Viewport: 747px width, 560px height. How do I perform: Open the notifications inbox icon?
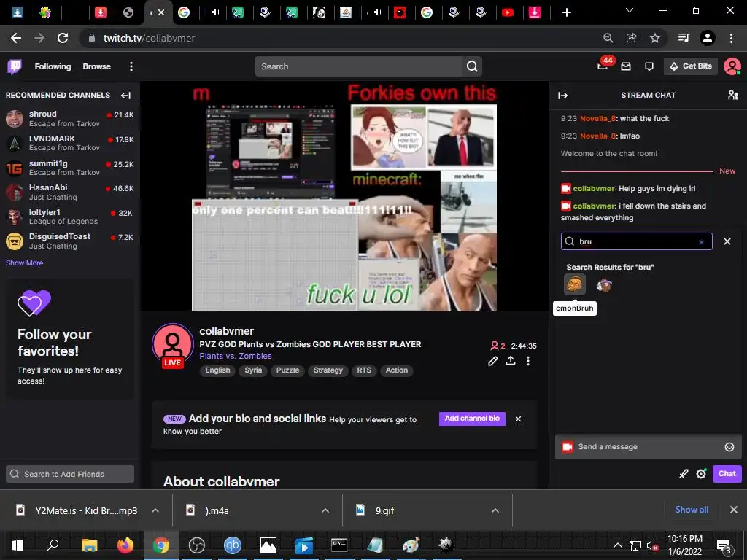coord(626,66)
